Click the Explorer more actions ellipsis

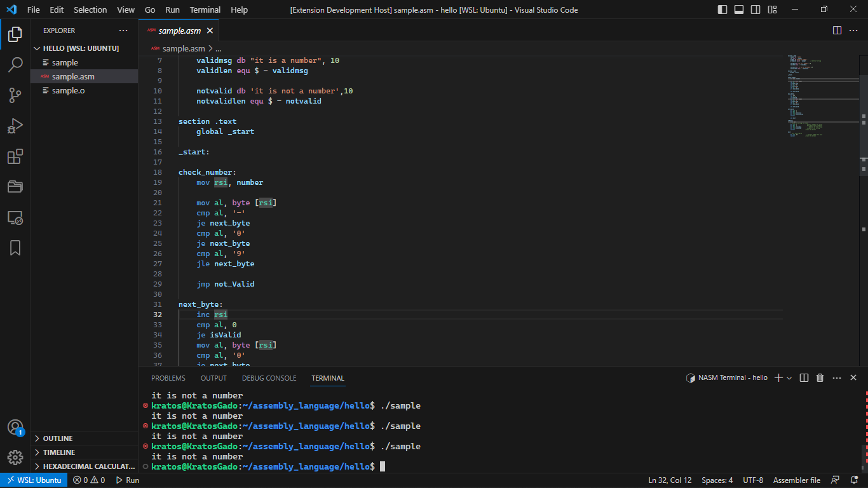click(123, 30)
